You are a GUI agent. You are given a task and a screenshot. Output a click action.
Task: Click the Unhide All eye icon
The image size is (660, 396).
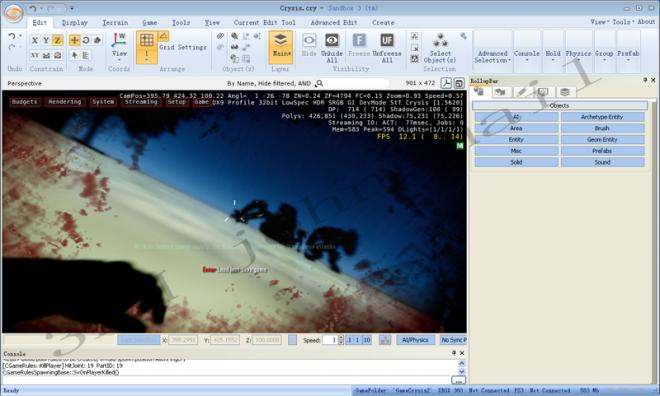click(332, 40)
